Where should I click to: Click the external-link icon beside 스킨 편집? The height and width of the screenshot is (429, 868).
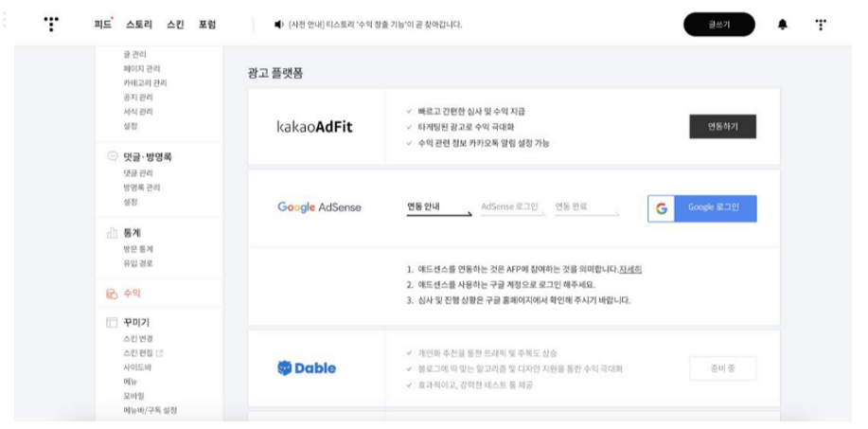coord(160,352)
